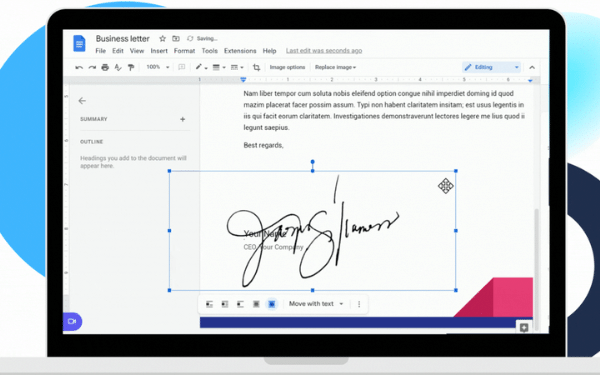Viewport: 600px width, 375px height.
Task: Open the View menu
Action: pyautogui.click(x=137, y=51)
